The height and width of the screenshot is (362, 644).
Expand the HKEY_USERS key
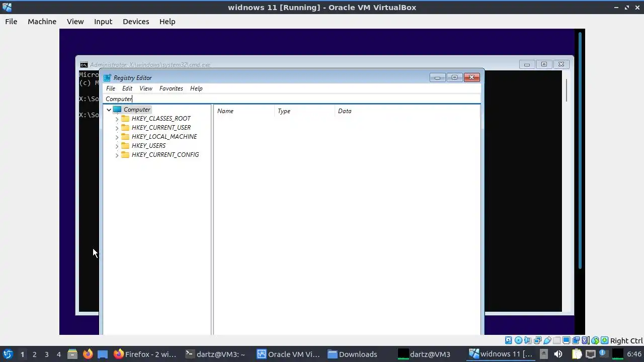click(117, 146)
